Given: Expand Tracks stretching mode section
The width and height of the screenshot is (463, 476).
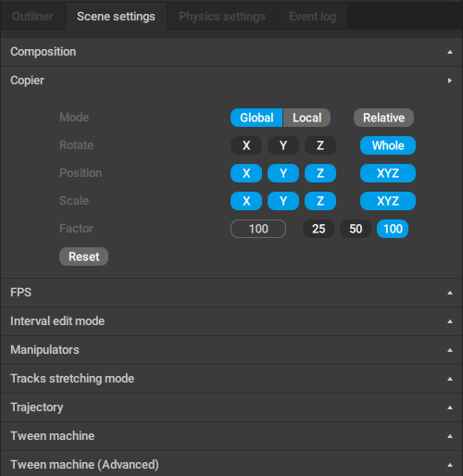Looking at the screenshot, I should pyautogui.click(x=231, y=379).
